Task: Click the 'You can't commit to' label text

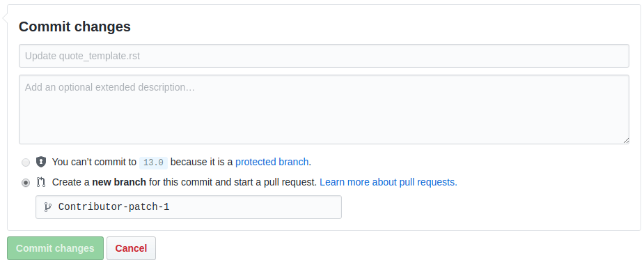Action: (x=94, y=162)
